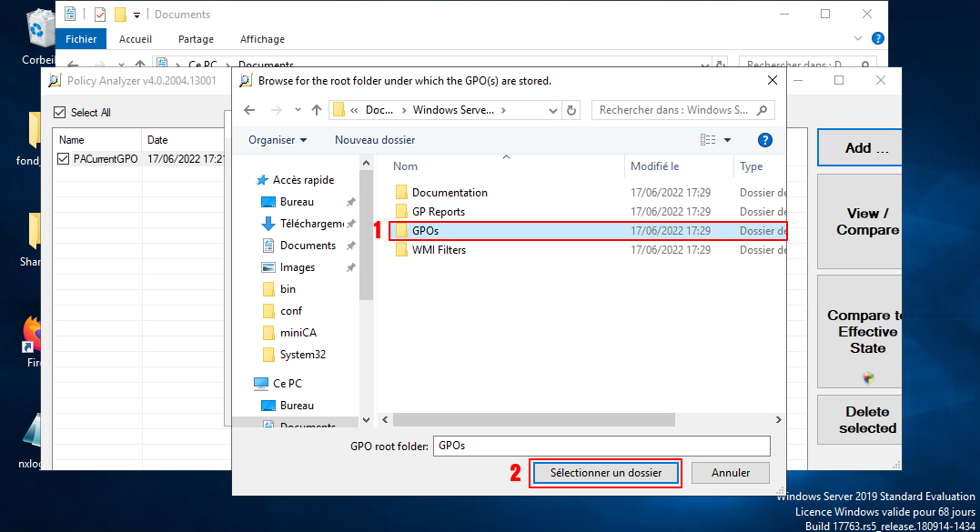Open the Fichier tab in Explorer

(x=81, y=39)
